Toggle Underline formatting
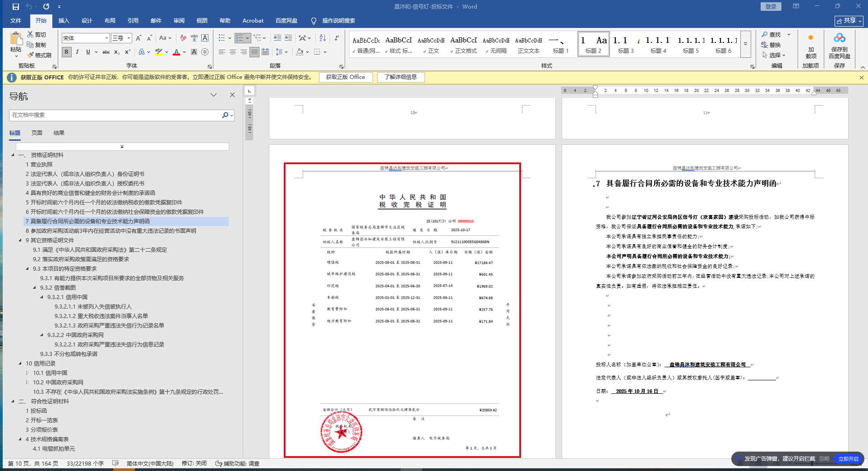 coord(88,52)
